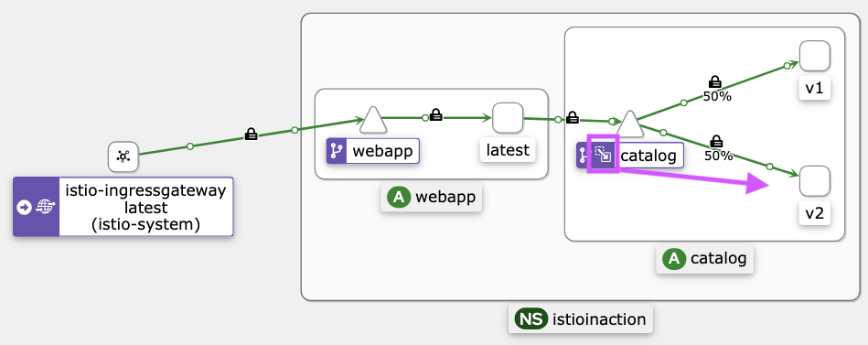Select the green A webapp app box label
Image resolution: width=868 pixels, height=345 pixels.
[431, 197]
